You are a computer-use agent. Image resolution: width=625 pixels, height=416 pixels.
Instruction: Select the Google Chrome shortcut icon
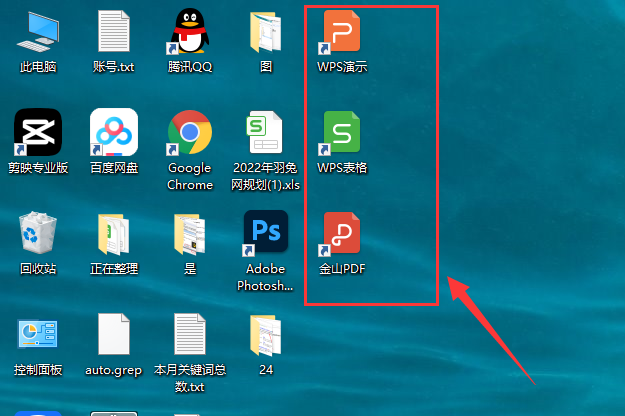[x=189, y=132]
